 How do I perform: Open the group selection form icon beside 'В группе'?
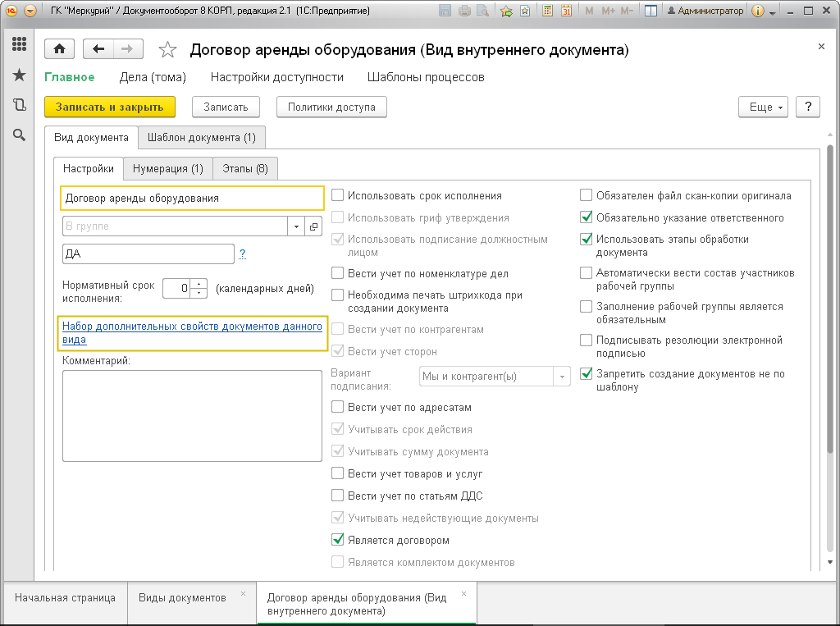(x=313, y=226)
